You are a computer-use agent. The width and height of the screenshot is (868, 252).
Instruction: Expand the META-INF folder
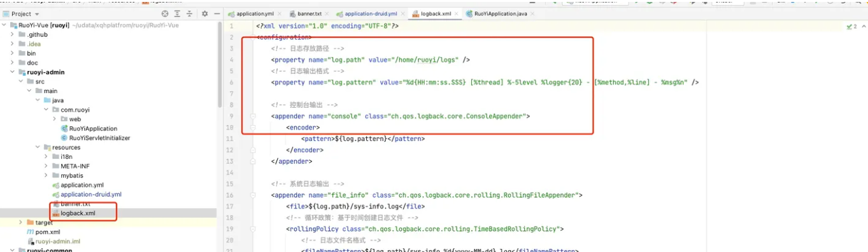[46, 166]
